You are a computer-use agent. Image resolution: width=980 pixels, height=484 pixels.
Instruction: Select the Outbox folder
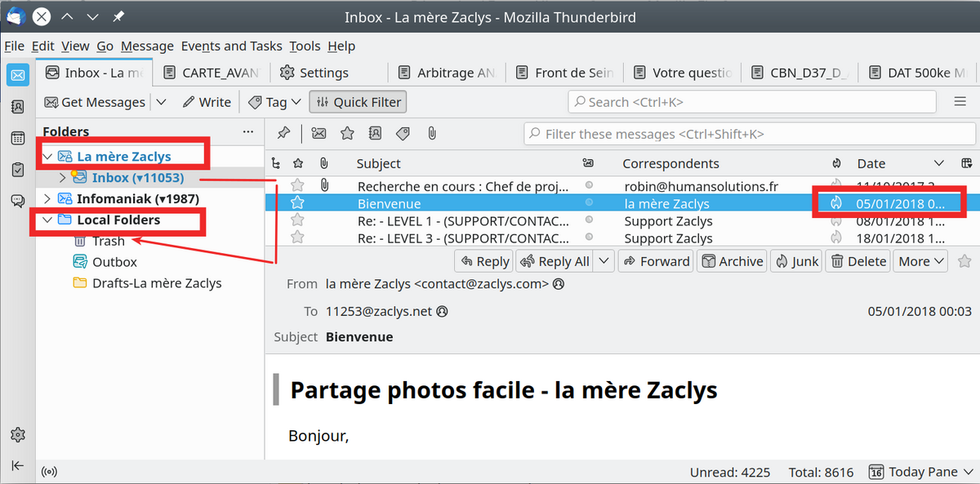click(x=114, y=262)
